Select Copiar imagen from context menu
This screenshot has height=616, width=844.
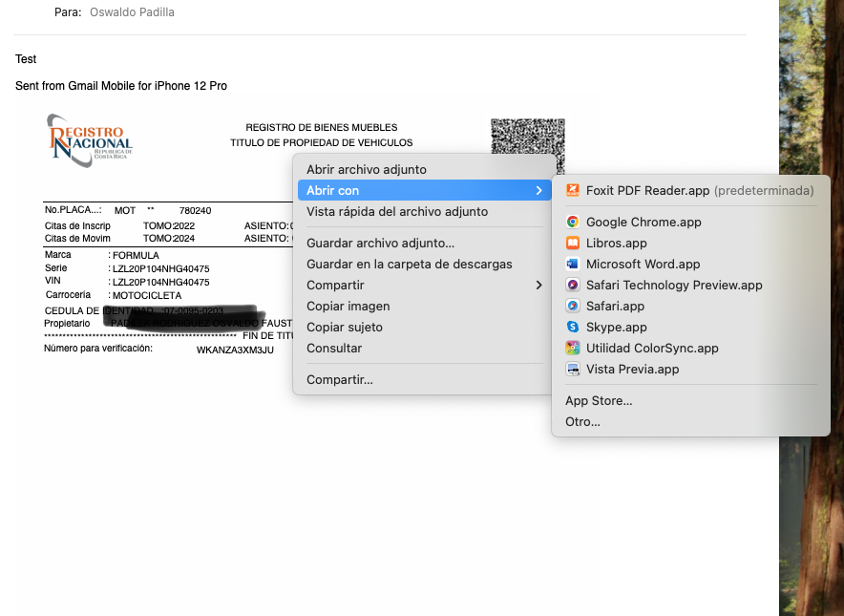[348, 307]
